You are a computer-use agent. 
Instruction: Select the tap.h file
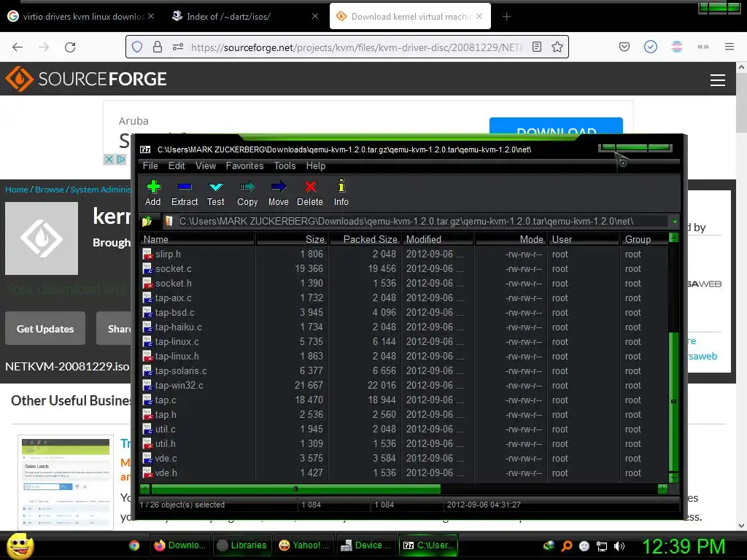click(404, 415)
